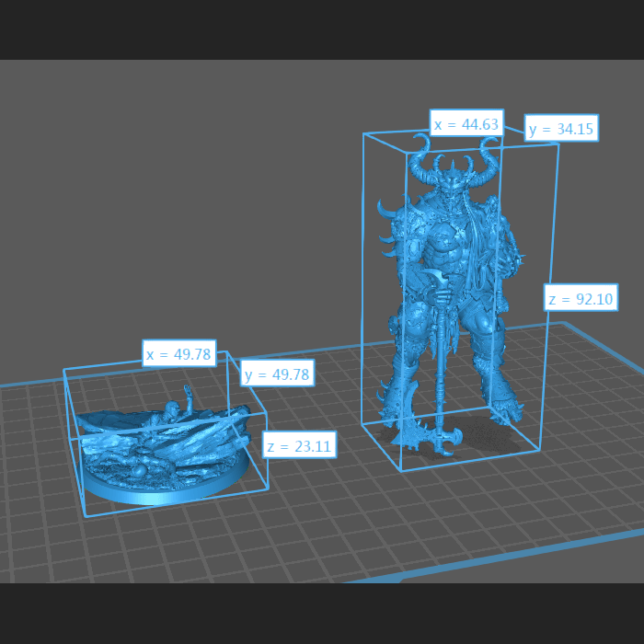Click the dark bar above the viewport
644x644 pixels.
322,29
